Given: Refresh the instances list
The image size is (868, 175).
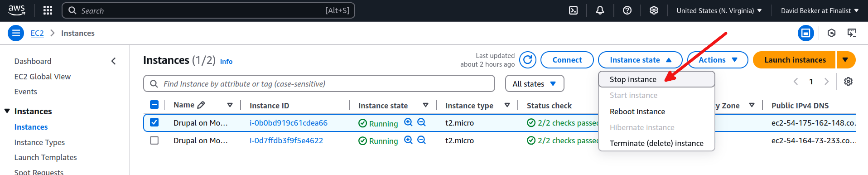Looking at the screenshot, I should [528, 60].
